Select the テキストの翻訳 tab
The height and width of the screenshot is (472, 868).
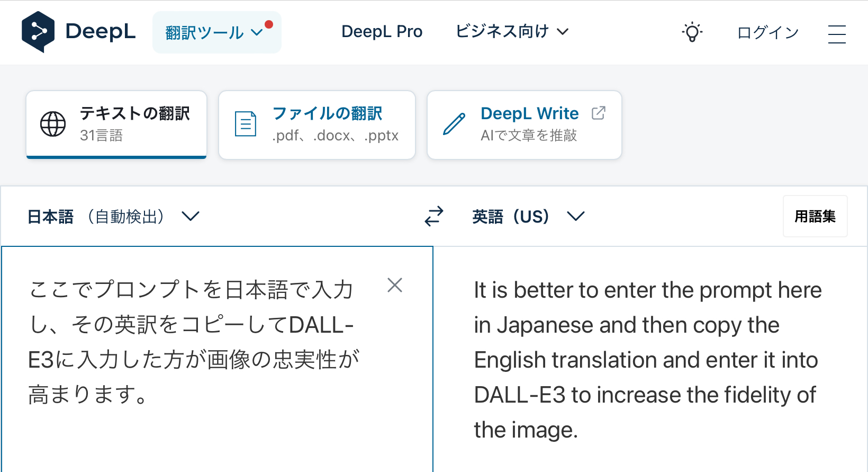click(x=116, y=124)
